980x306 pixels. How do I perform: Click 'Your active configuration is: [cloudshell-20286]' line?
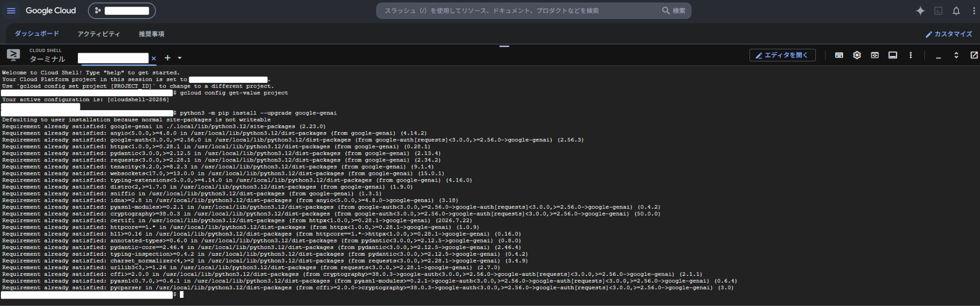(x=86, y=100)
